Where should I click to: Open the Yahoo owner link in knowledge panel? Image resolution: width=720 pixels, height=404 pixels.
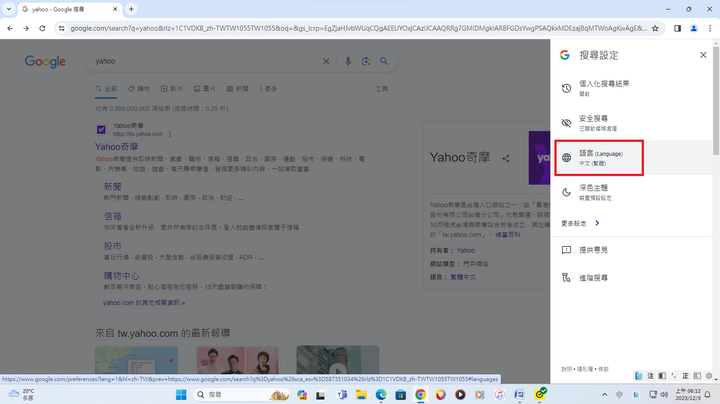[466, 250]
